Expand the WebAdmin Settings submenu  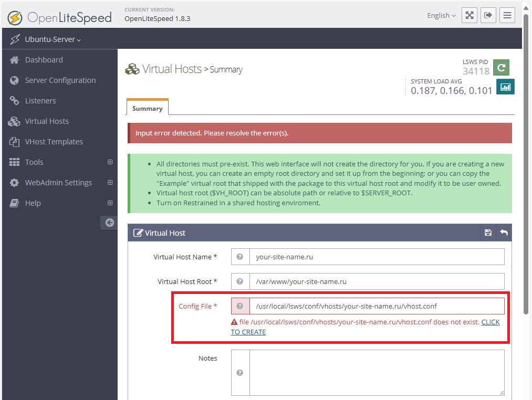point(110,183)
